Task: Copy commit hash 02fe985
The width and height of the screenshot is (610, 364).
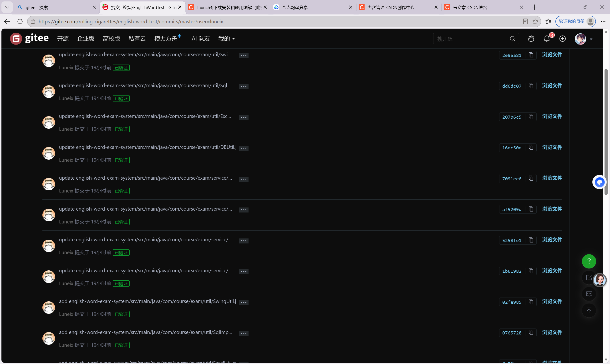Action: (x=531, y=302)
